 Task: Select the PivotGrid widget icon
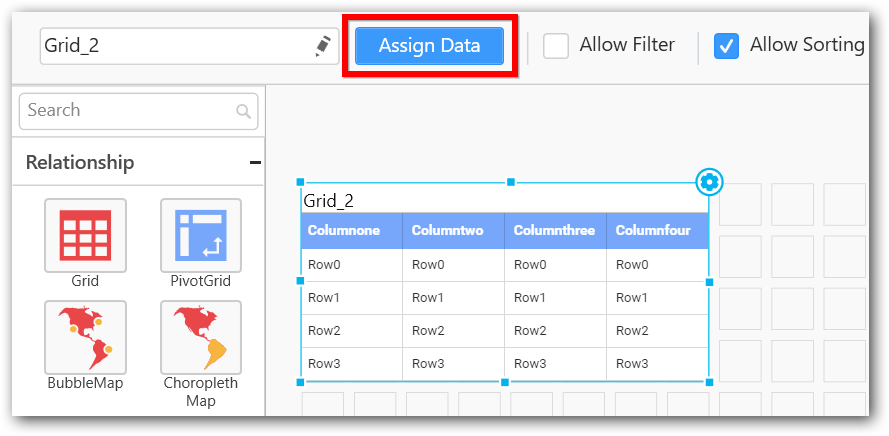200,236
